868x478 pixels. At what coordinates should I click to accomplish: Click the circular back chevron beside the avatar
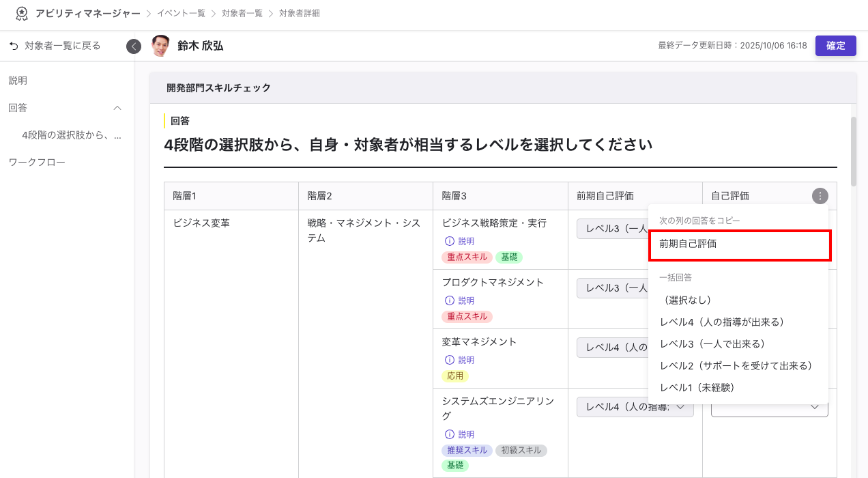134,46
